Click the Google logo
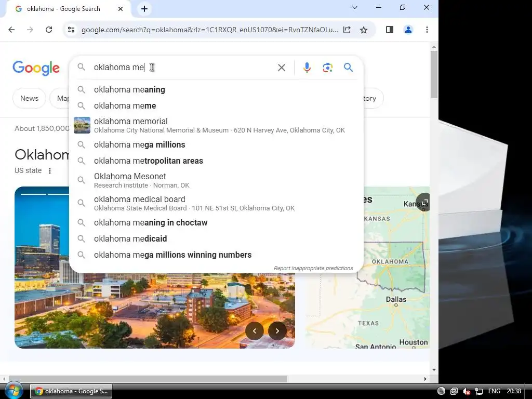Viewport: 532px width, 399px height. (x=36, y=68)
